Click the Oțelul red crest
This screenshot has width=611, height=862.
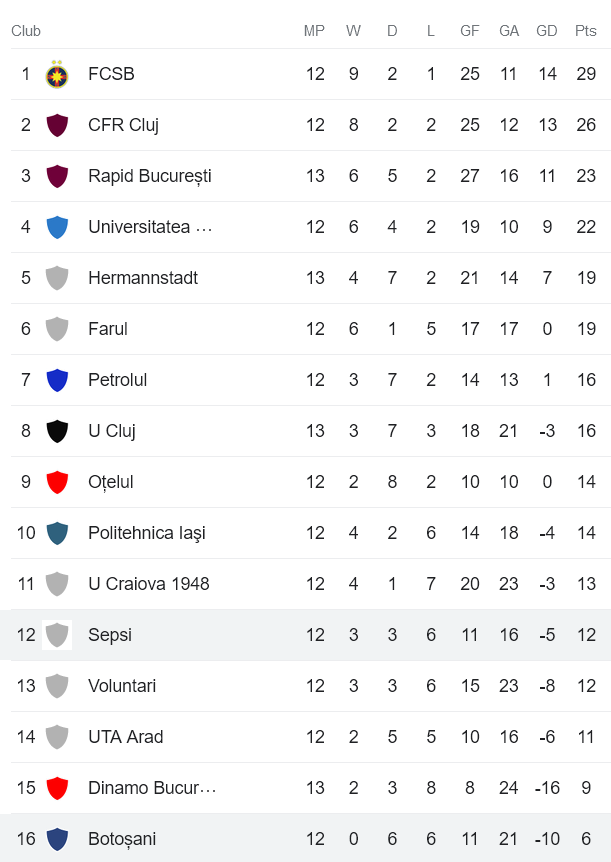pyautogui.click(x=57, y=481)
